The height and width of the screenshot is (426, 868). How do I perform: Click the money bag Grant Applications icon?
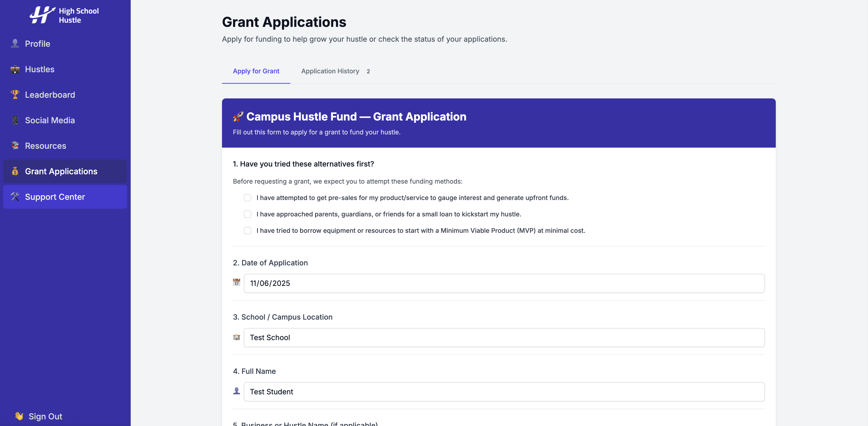(x=15, y=171)
